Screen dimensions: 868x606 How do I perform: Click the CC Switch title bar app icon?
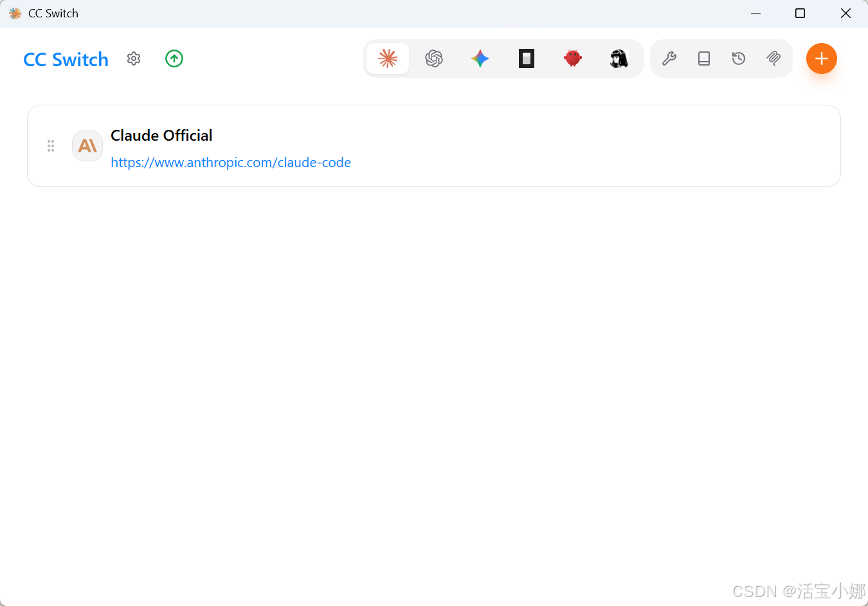(15, 13)
